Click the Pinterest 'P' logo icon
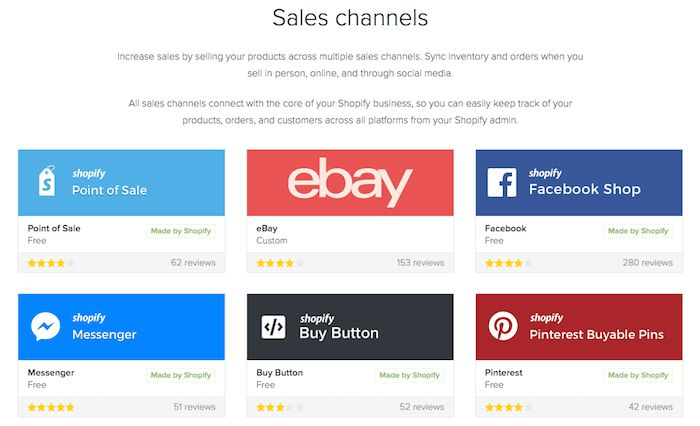The image size is (700, 426). point(503,326)
